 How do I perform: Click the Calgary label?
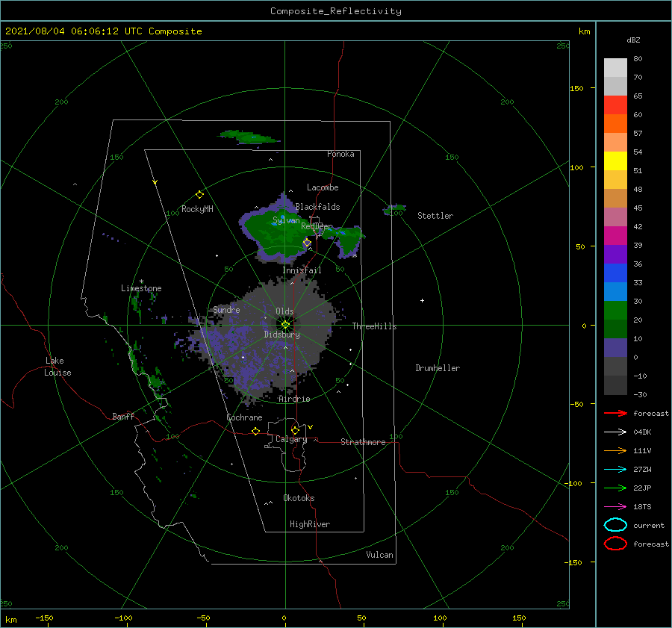click(x=291, y=439)
